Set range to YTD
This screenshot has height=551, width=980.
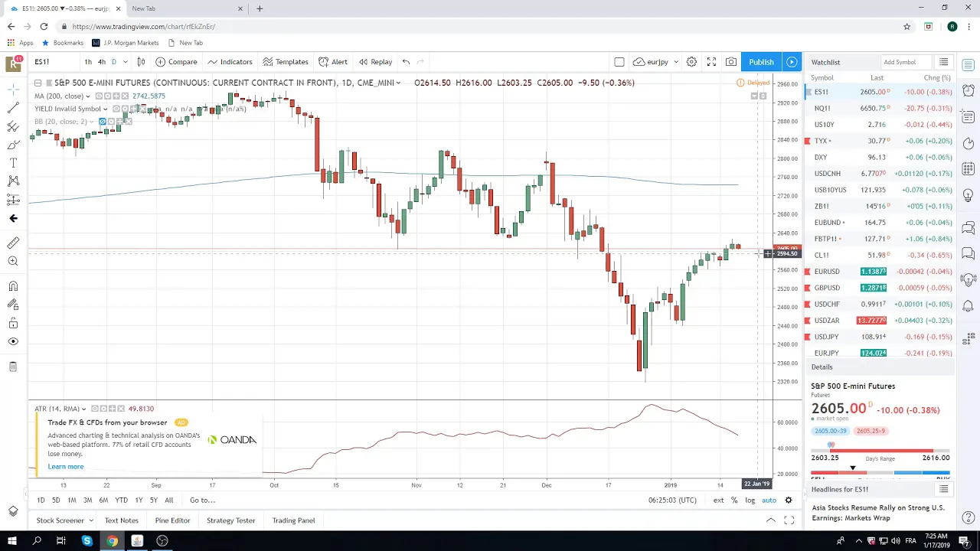[121, 500]
